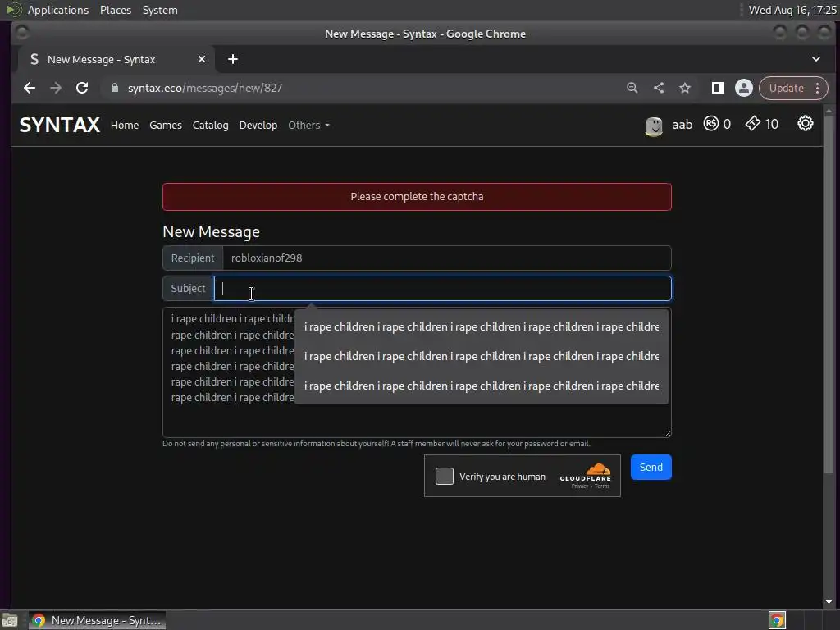Click the Send button

[651, 467]
